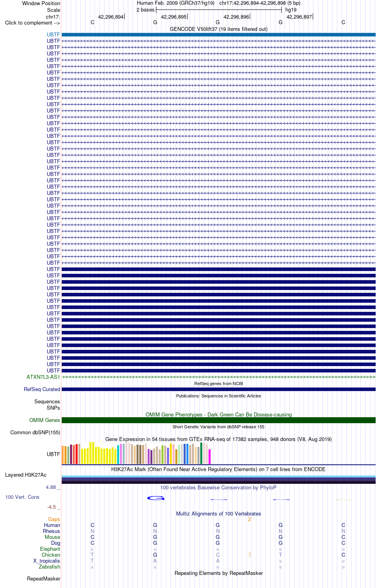Click the RepeatMasker track label
The width and height of the screenshot is (376, 588).
pos(44,578)
